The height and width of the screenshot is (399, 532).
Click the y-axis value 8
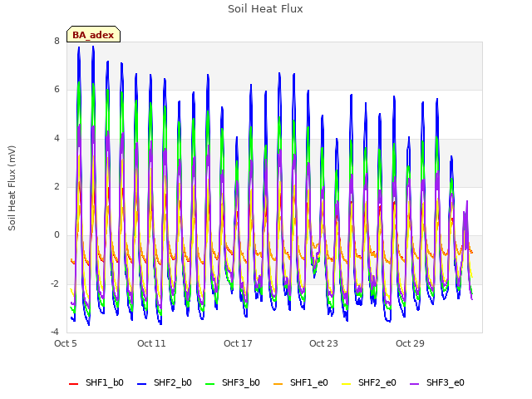57,41
